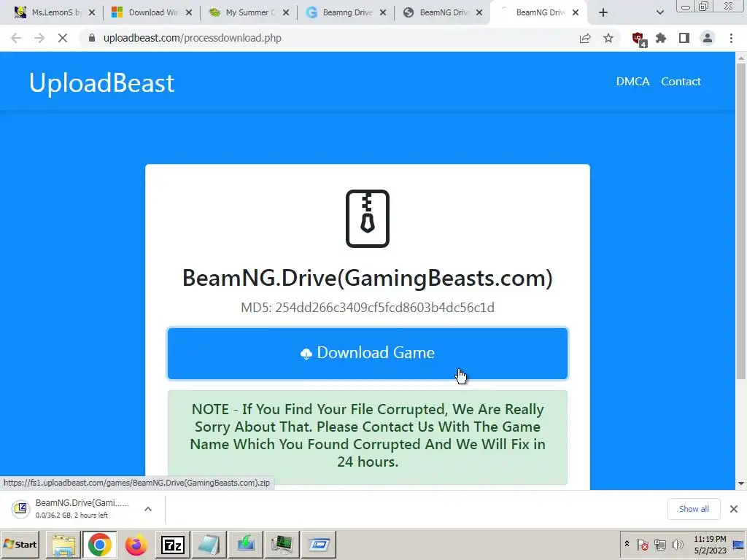Show hidden system tray icons
Image resolution: width=747 pixels, height=560 pixels.
click(x=627, y=544)
